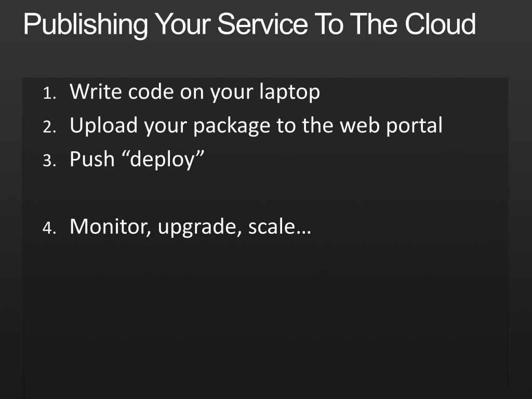Viewport: 532px width, 399px height.
Task: Select the line "Write code on your laptop"
Action: (x=195, y=92)
